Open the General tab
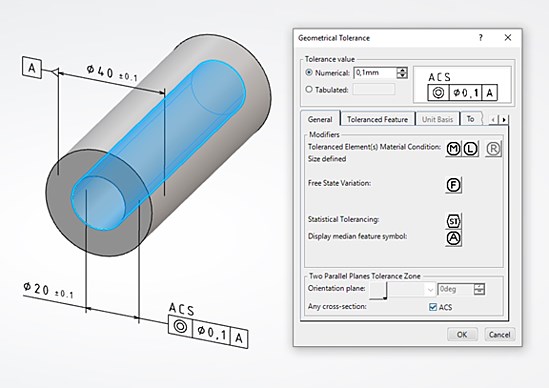549x388 pixels. [320, 119]
